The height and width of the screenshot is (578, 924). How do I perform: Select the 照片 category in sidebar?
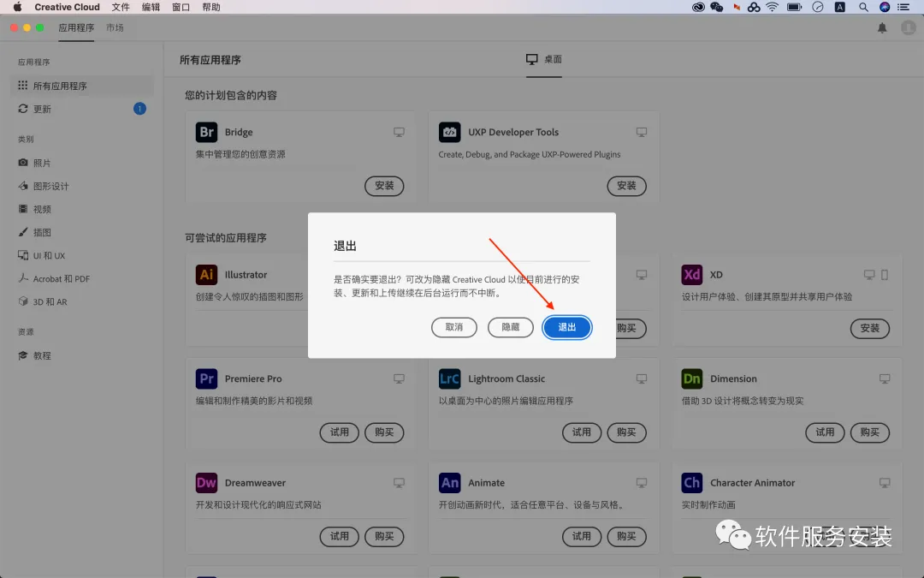[x=42, y=163]
